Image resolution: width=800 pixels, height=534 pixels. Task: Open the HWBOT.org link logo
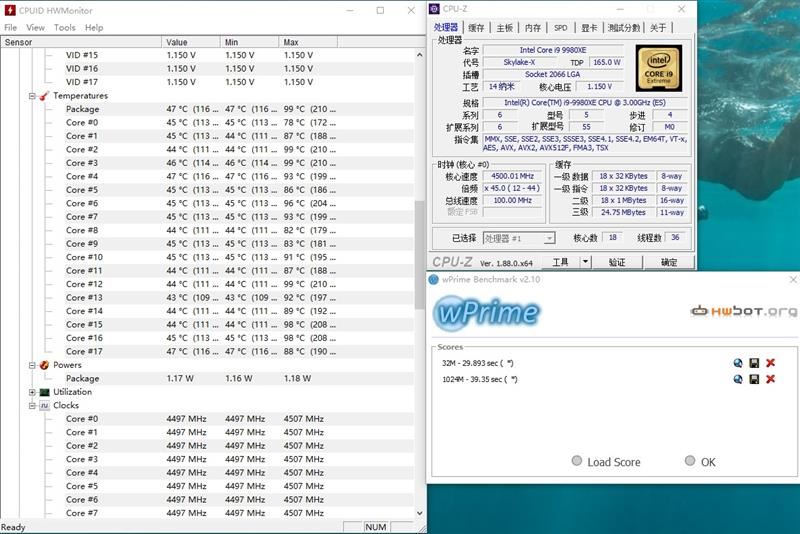(x=744, y=311)
